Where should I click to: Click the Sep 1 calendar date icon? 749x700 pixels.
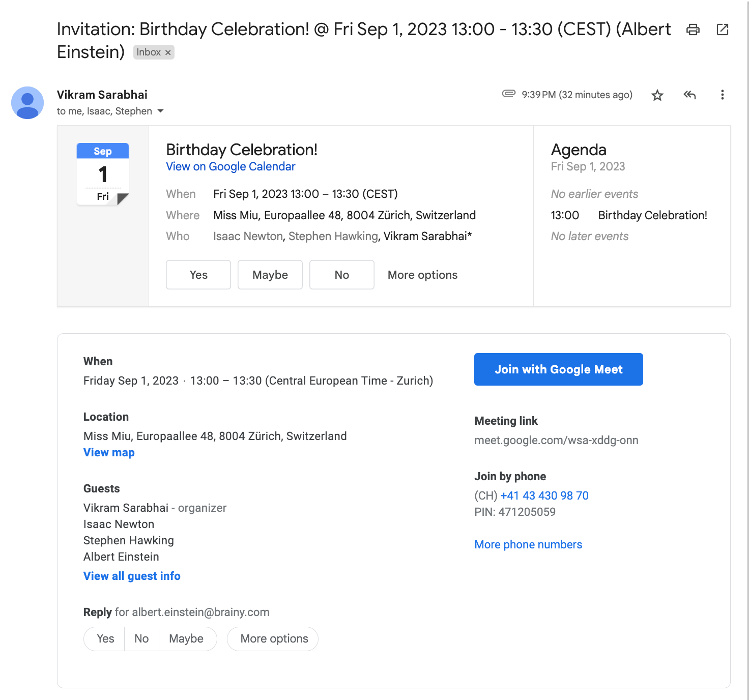(x=103, y=174)
